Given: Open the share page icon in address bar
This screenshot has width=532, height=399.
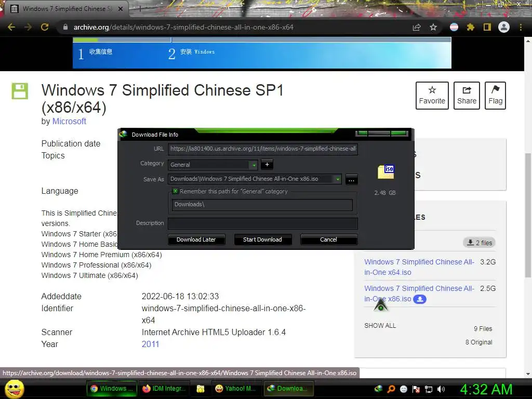Looking at the screenshot, I should click(417, 27).
